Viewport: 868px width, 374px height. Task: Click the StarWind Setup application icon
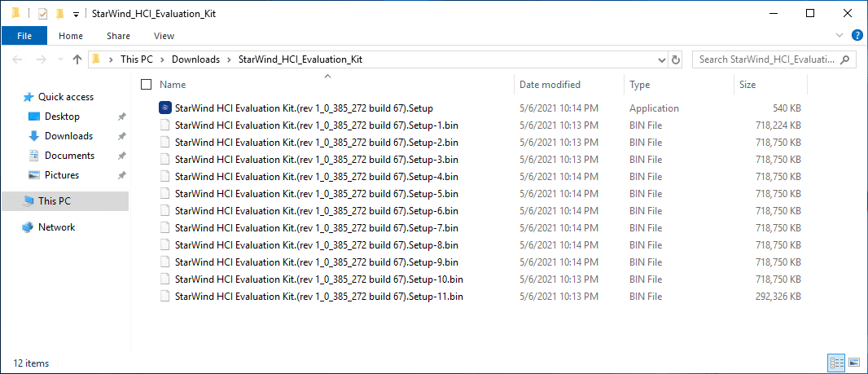[x=165, y=108]
